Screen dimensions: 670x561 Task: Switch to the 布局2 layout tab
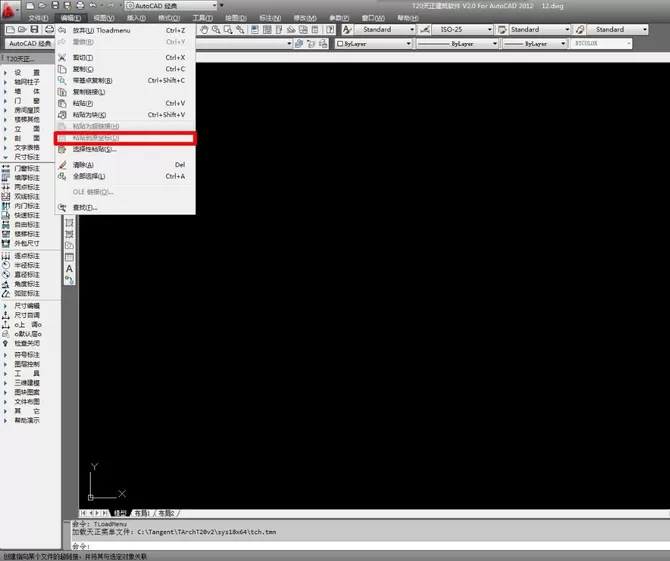[x=166, y=513]
